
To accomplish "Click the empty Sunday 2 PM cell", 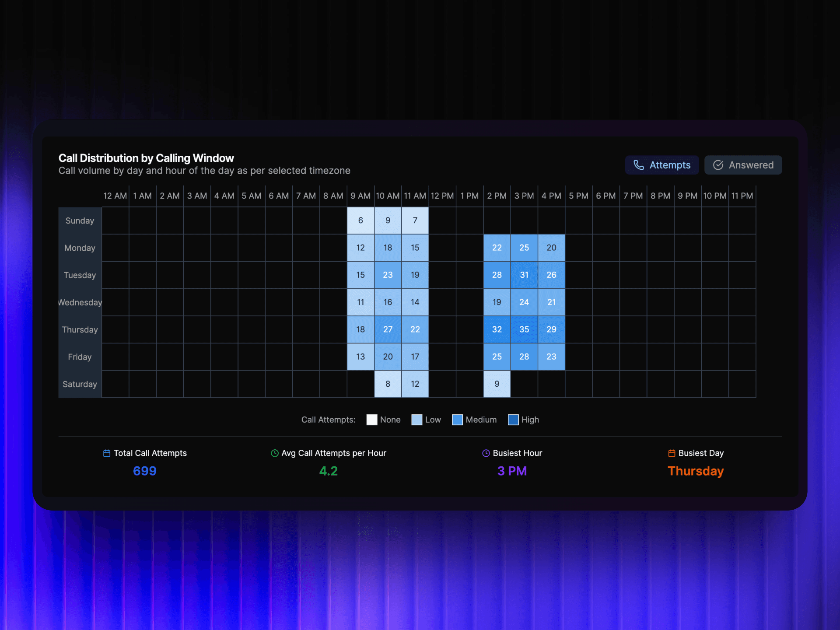I will (497, 220).
